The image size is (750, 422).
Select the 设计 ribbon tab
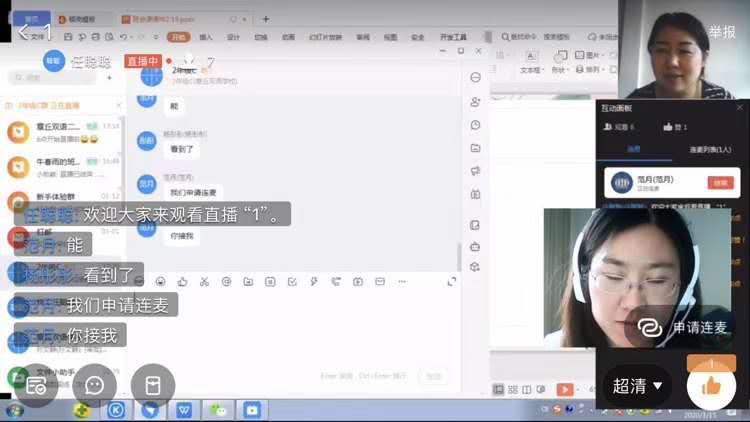[x=233, y=37]
